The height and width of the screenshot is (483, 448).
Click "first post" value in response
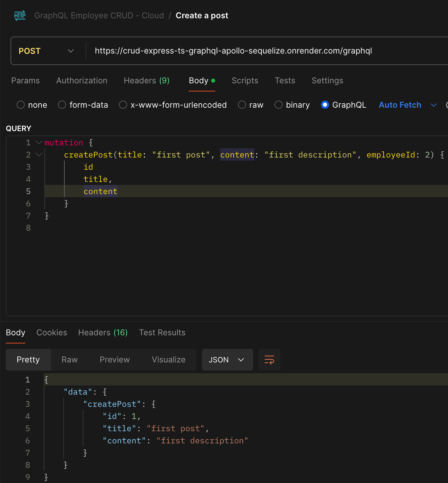click(x=176, y=428)
